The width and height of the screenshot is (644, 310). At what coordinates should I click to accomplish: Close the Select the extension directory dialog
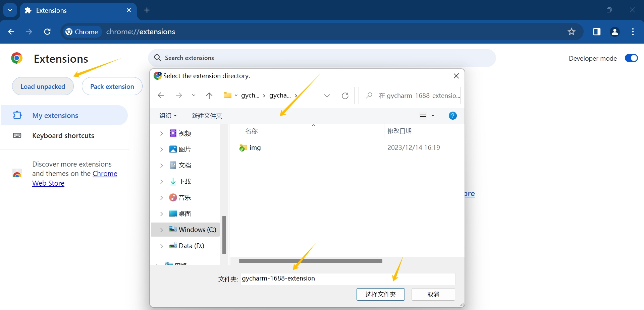click(x=456, y=76)
